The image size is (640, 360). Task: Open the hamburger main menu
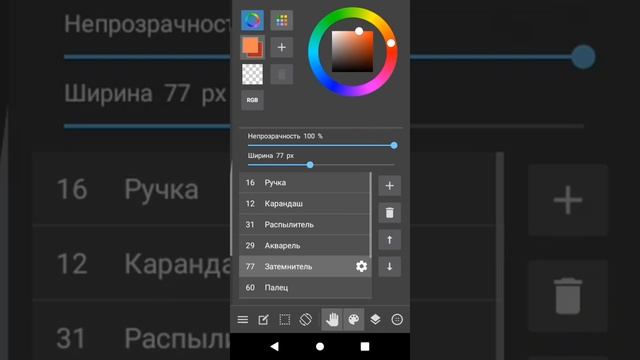242,320
